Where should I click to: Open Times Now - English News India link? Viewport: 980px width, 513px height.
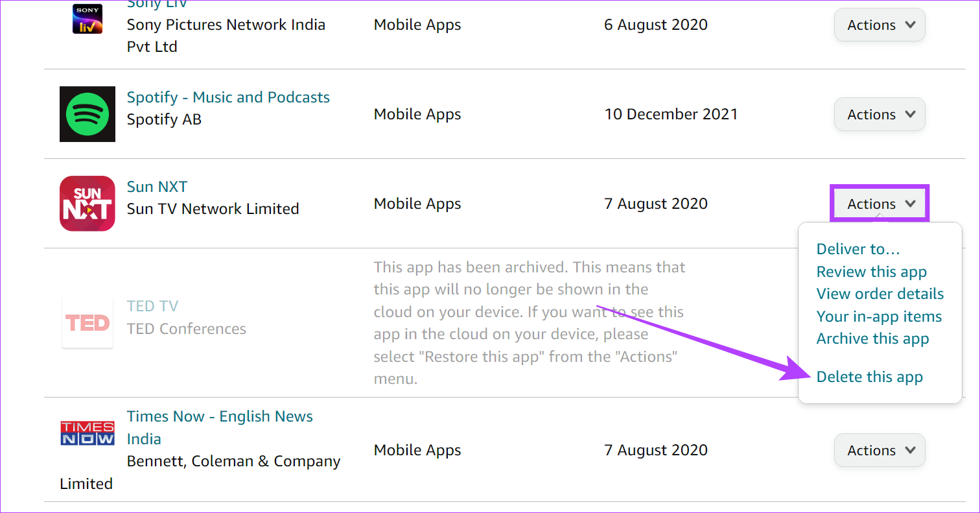click(220, 427)
